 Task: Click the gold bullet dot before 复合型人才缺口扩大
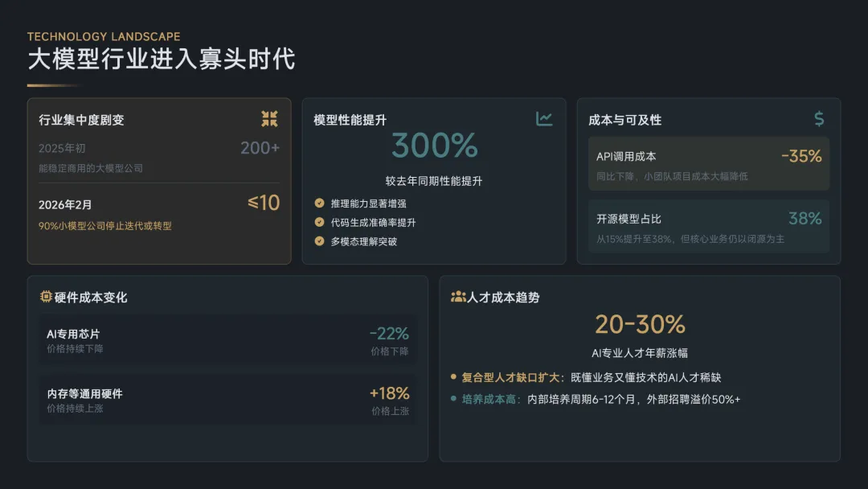(453, 377)
